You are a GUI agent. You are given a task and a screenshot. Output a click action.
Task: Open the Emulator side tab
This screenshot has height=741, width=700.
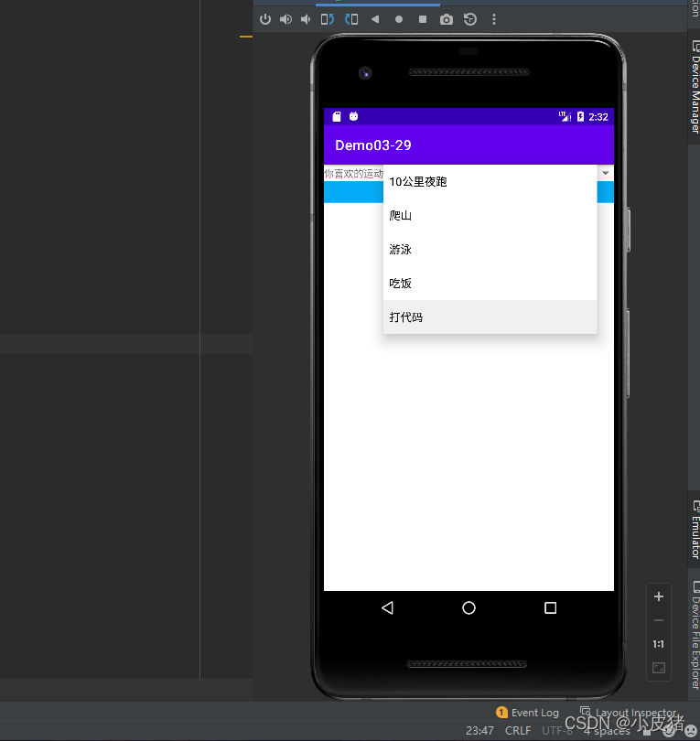(695, 531)
